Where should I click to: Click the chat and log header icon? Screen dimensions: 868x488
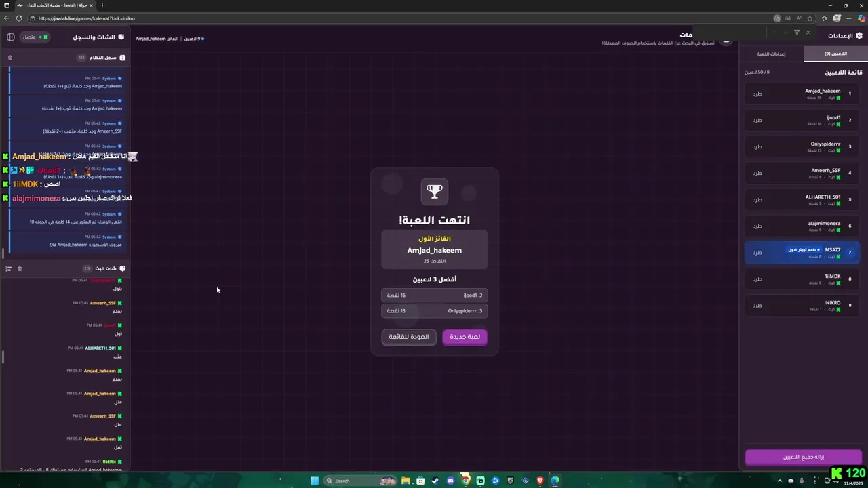(x=121, y=37)
